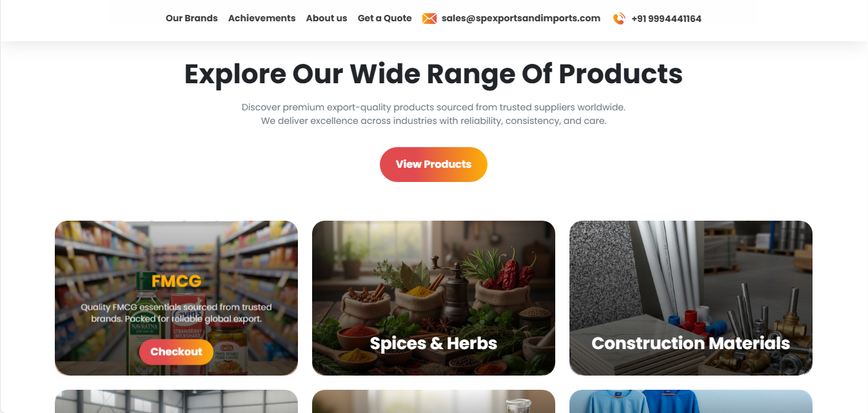Screen dimensions: 868x413
Task: Open the Spices & Herbs category card
Action: (x=433, y=298)
